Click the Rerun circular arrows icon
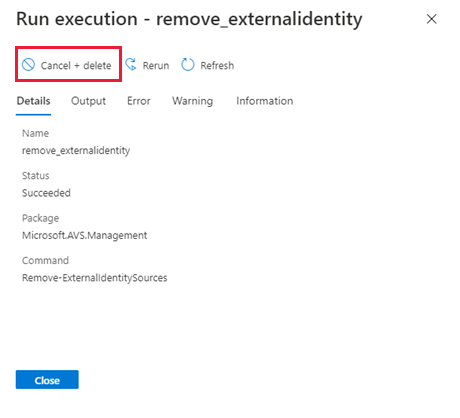The width and height of the screenshot is (460, 418). tap(131, 65)
